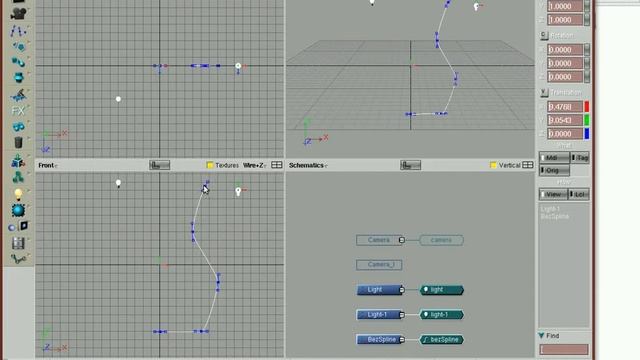Collapse the BezSpline node connector
640x360 pixels.
[402, 340]
